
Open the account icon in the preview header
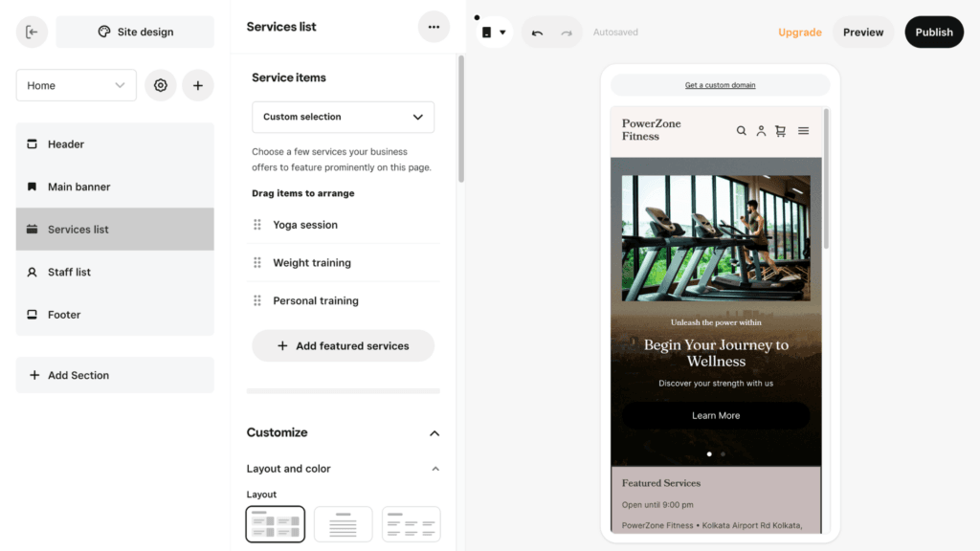click(761, 130)
